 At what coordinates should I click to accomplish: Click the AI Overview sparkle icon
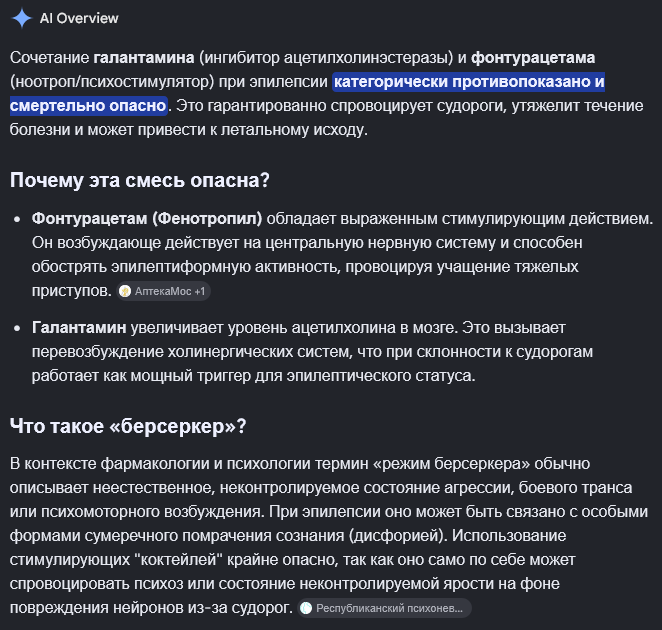(x=22, y=18)
